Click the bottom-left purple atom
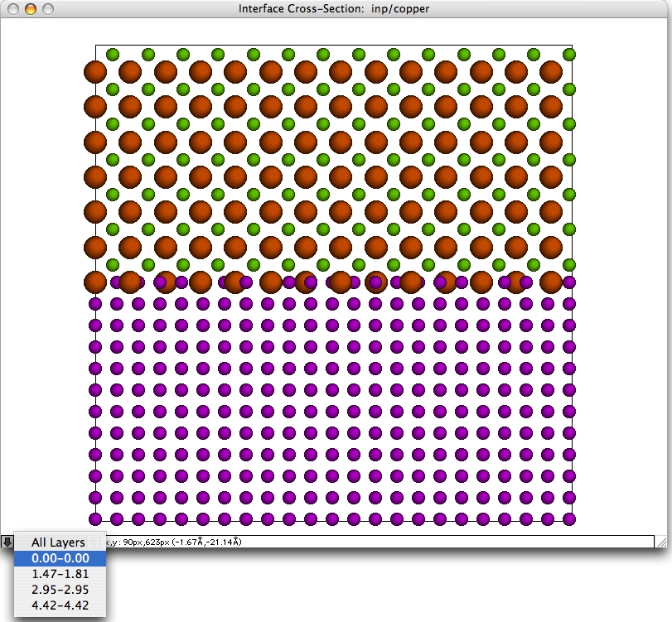 click(x=95, y=519)
